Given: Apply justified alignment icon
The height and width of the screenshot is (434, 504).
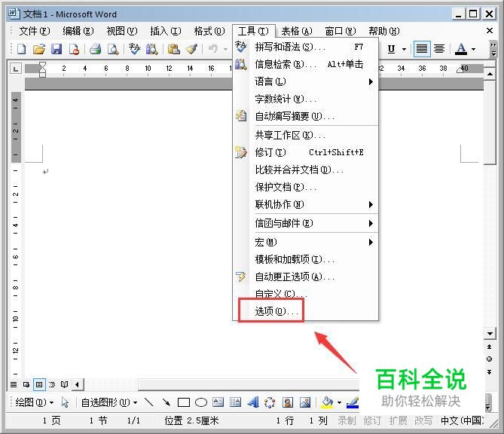Looking at the screenshot, I should pyautogui.click(x=421, y=49).
